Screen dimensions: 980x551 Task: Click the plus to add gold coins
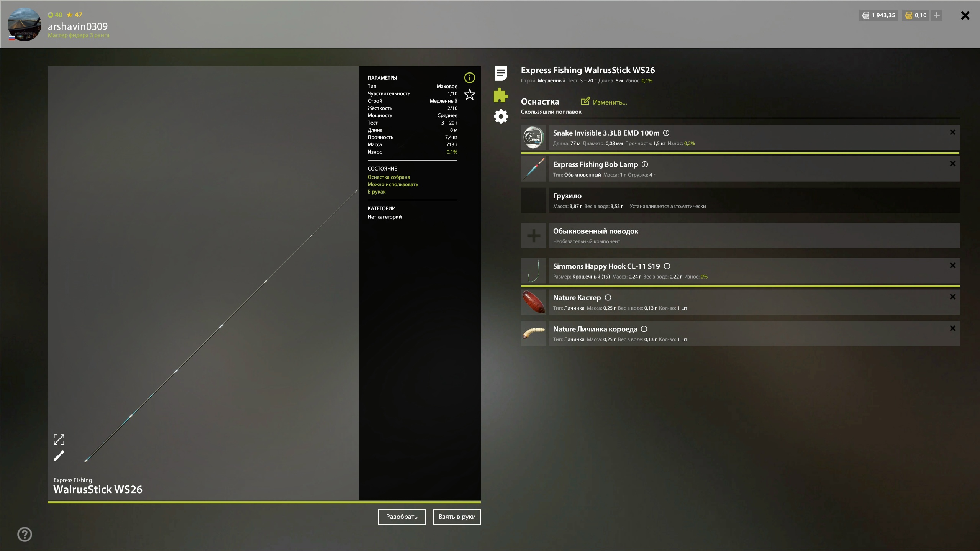(936, 15)
